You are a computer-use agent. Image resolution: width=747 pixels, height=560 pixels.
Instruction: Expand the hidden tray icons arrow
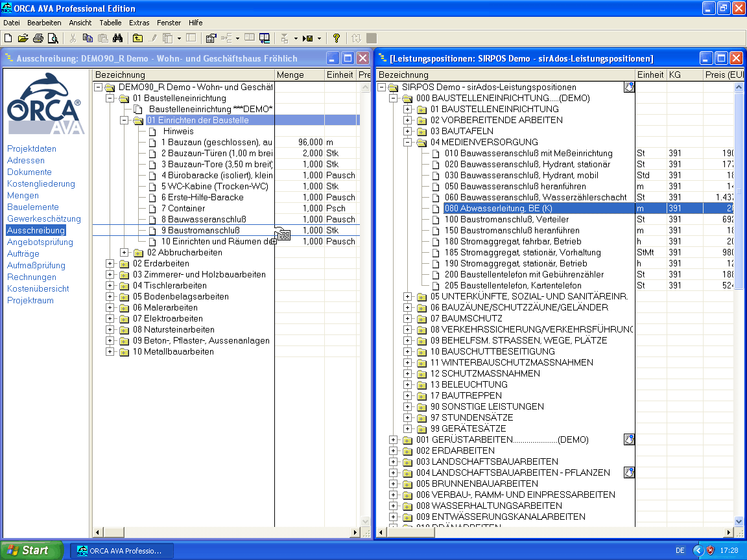pos(698,550)
